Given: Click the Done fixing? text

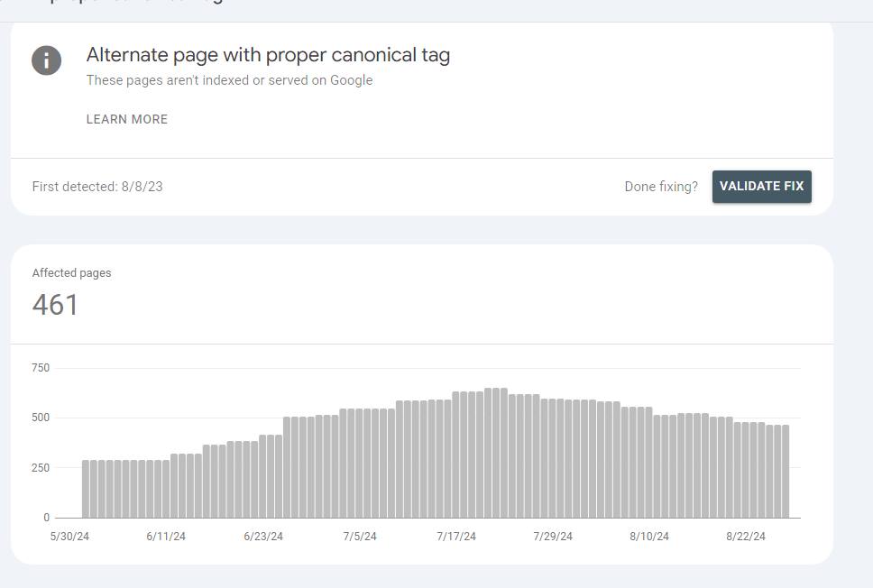Looking at the screenshot, I should tap(661, 187).
